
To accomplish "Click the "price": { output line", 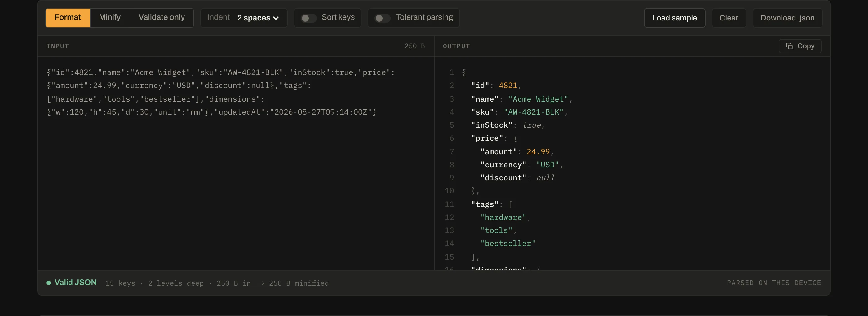I will [494, 138].
